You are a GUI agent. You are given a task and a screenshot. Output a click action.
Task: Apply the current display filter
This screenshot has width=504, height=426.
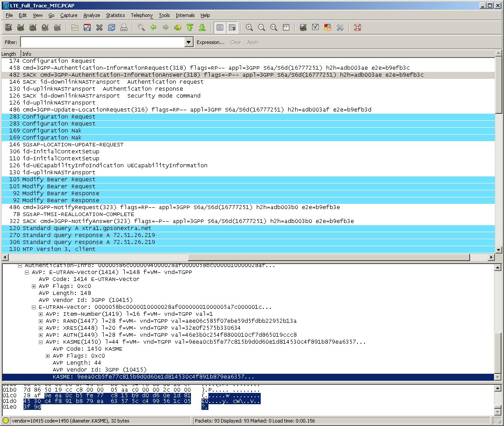tap(253, 42)
